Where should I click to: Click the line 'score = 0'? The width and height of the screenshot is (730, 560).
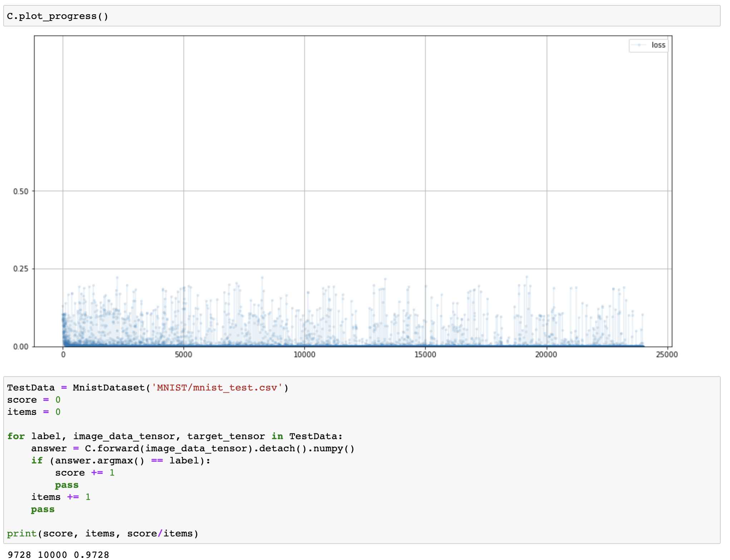coord(34,400)
